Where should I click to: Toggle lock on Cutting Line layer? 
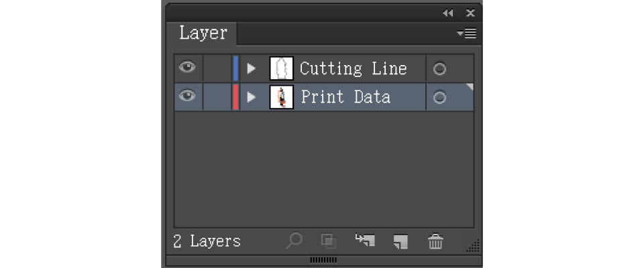click(x=216, y=68)
